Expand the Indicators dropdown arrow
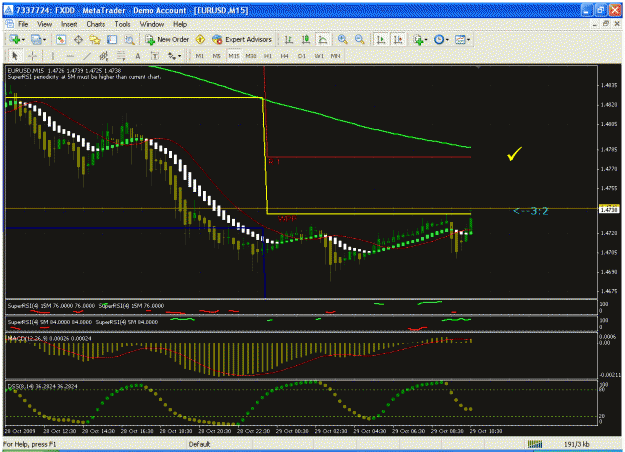 point(426,40)
